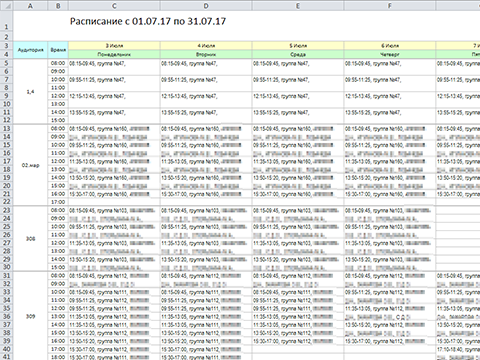Select the merged auditorium cell '309'

pyautogui.click(x=30, y=316)
